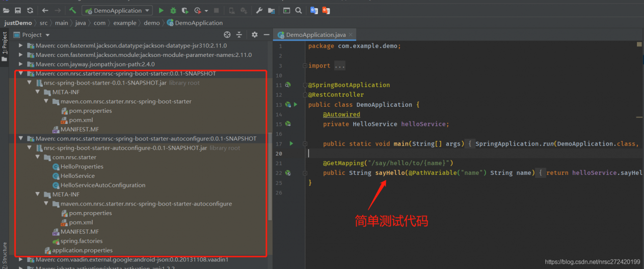Click green run gutter arrow on line 17

(x=291, y=144)
